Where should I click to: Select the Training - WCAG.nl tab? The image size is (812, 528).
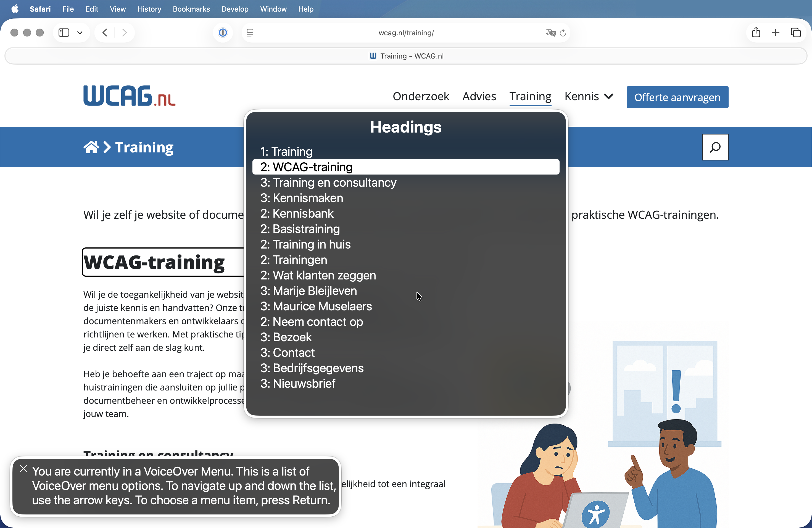click(x=406, y=56)
